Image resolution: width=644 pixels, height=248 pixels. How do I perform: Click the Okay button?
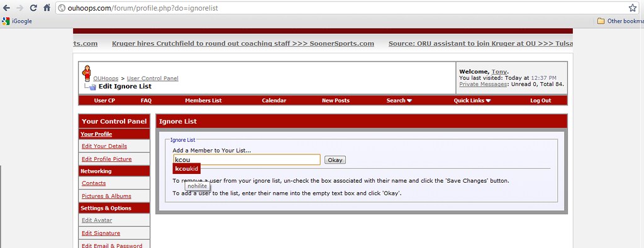[335, 160]
